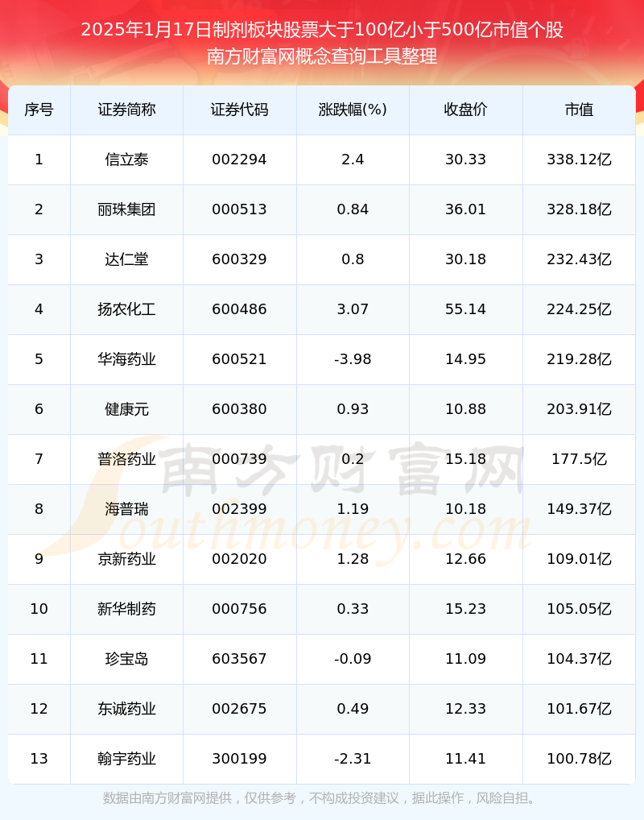Screen dimensions: 644x820
Task: Click market value 109.01亿
Action: pos(579,559)
